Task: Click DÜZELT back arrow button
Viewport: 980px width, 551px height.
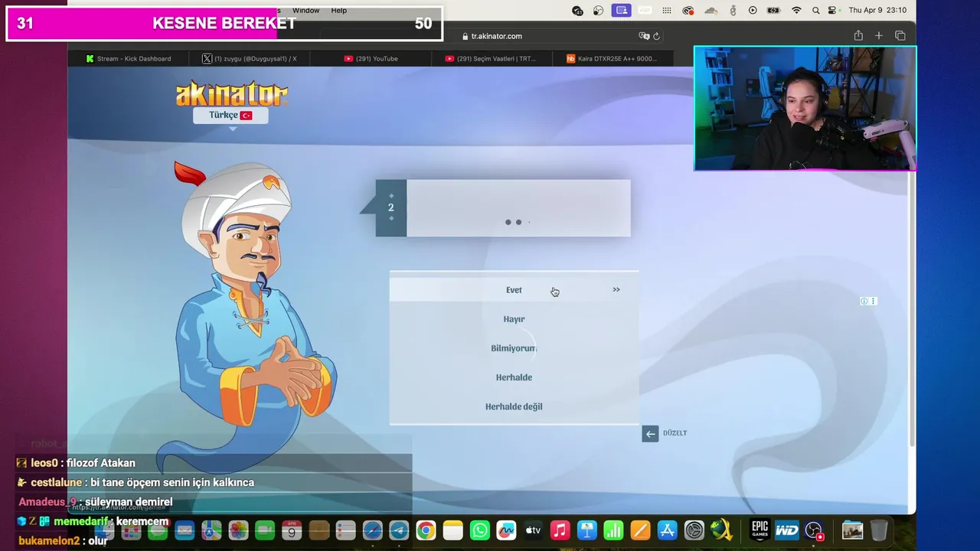Action: (x=650, y=434)
